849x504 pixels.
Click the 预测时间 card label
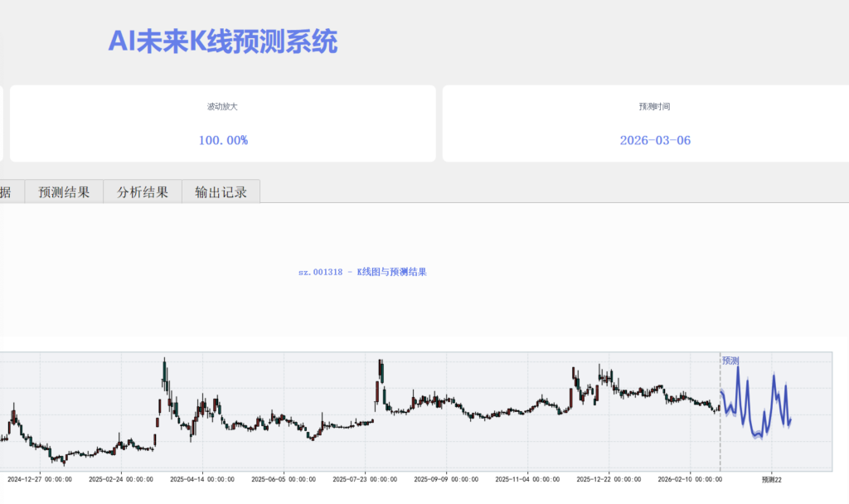[655, 107]
